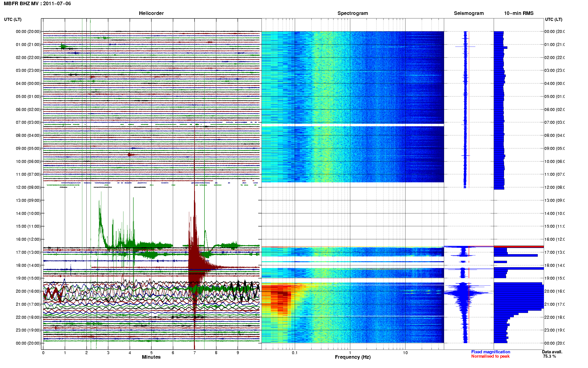This screenshot has width=588, height=368.
Task: Click the left '17:00 (13:00)' time label
Action: point(28,252)
